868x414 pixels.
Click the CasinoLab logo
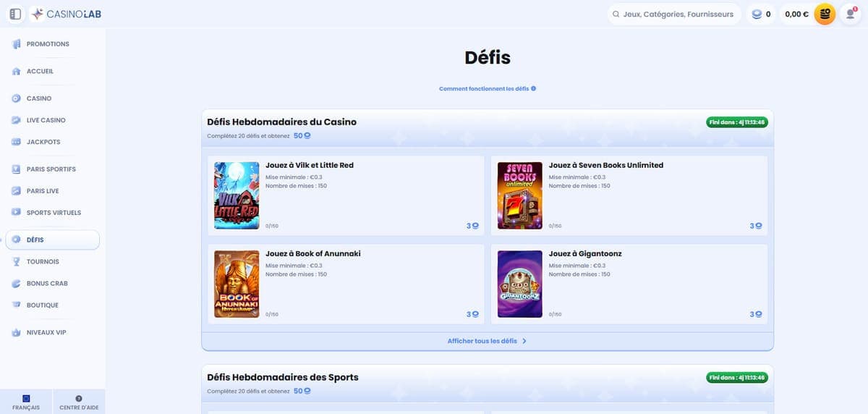tap(67, 14)
